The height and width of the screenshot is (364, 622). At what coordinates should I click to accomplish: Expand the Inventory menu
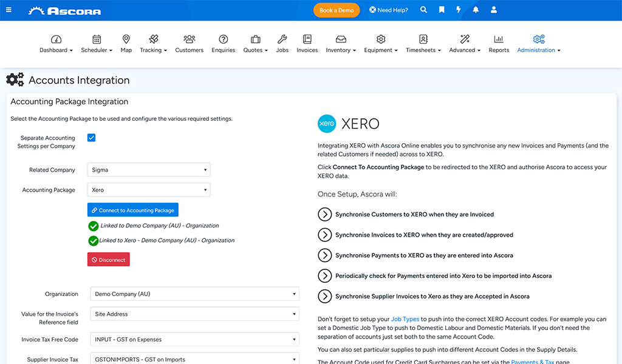click(354, 50)
